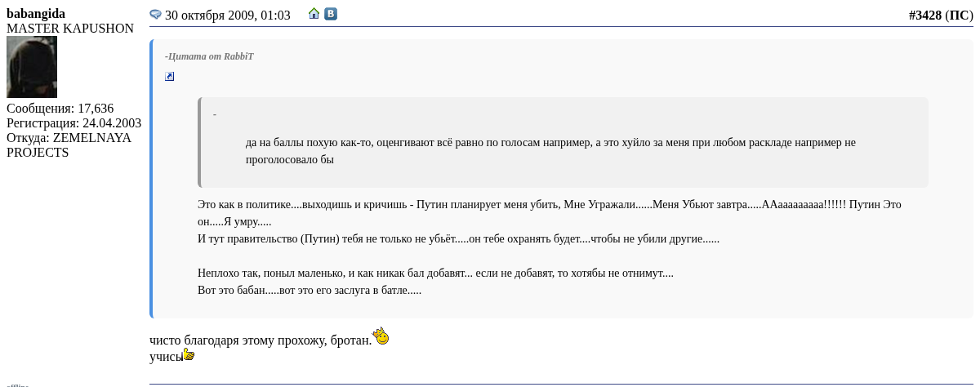
Task: Click the speech bubble post icon
Action: click(156, 15)
